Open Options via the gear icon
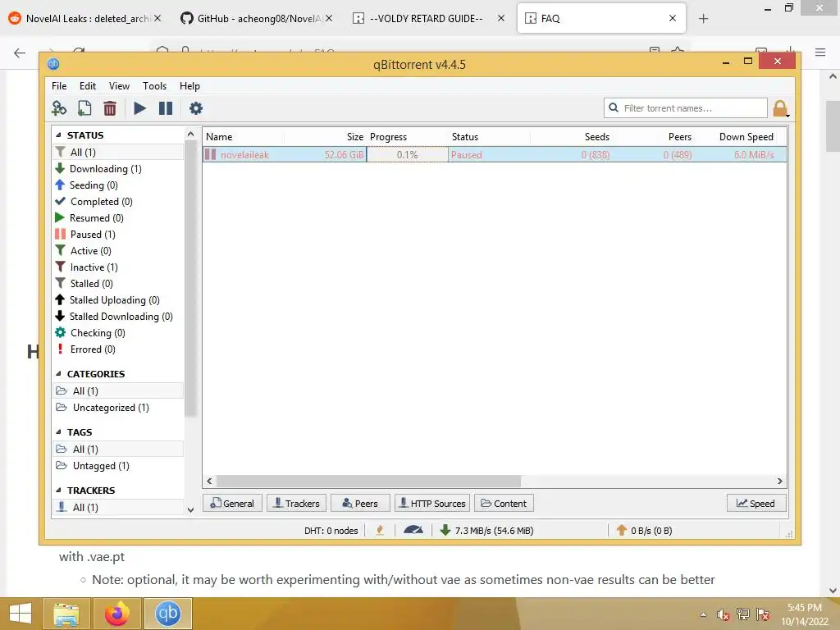The height and width of the screenshot is (630, 840). pos(195,108)
